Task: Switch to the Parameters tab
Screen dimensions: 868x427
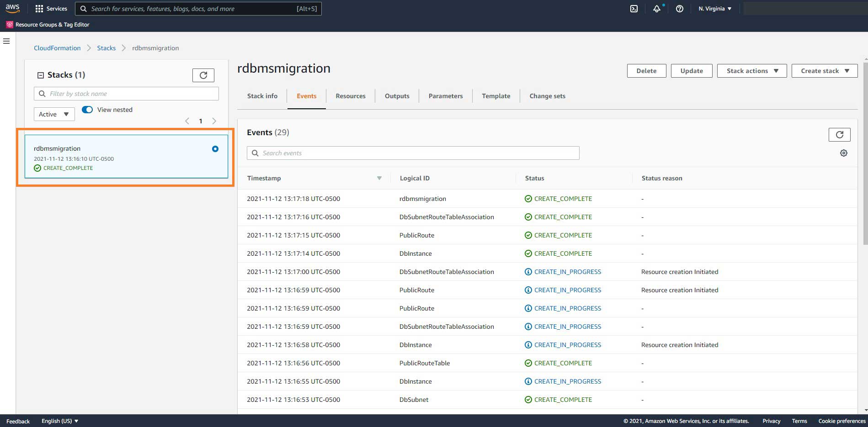Action: point(446,96)
